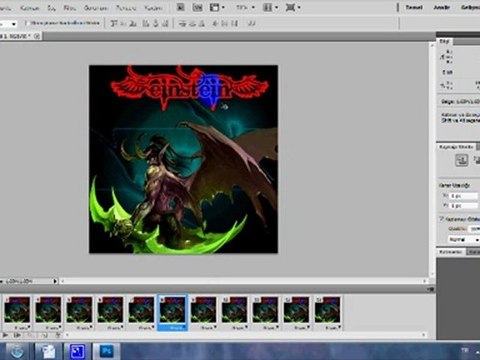Select the last visible animation frame thumbnail
Image resolution: width=480 pixels, height=360 pixels.
click(327, 310)
